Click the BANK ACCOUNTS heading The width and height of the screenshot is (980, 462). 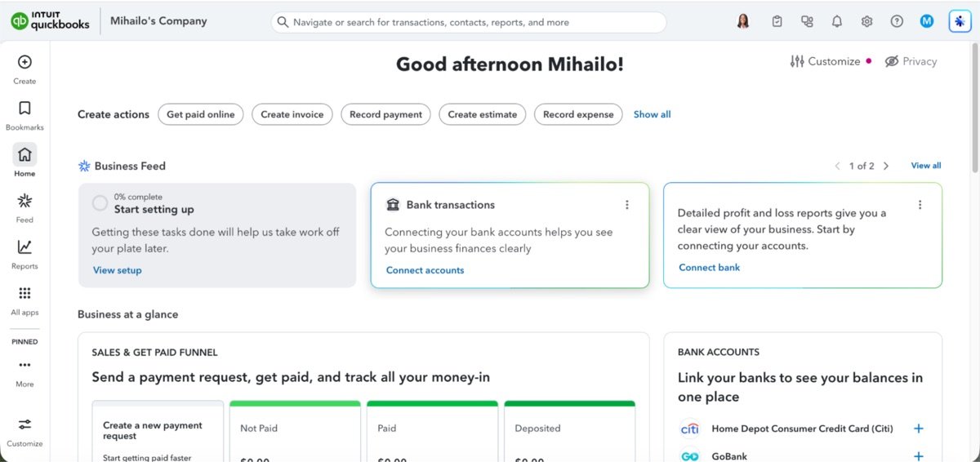719,352
